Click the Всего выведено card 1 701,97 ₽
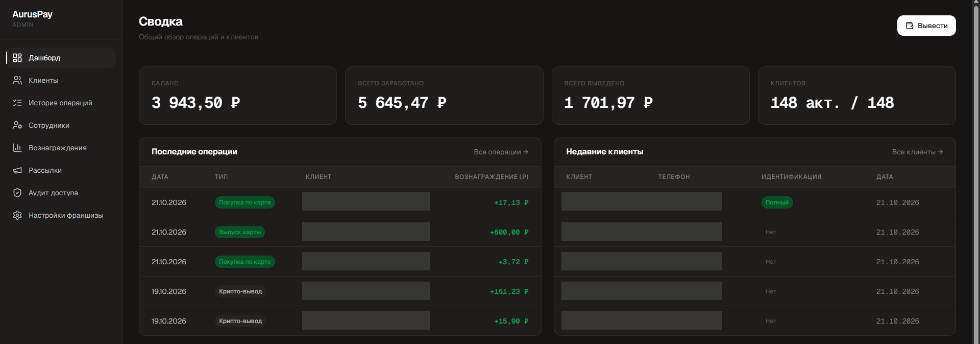980x344 pixels. click(x=650, y=96)
